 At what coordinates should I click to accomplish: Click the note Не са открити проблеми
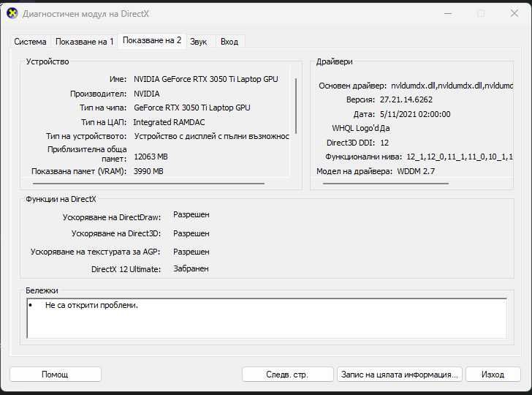point(91,305)
